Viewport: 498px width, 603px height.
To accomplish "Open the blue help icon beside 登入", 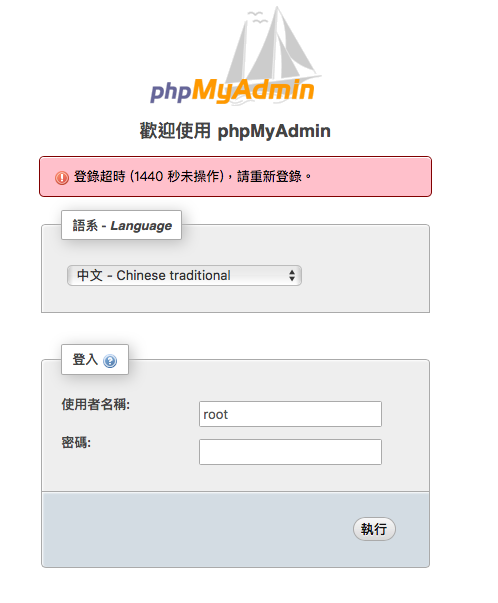I will [x=110, y=361].
